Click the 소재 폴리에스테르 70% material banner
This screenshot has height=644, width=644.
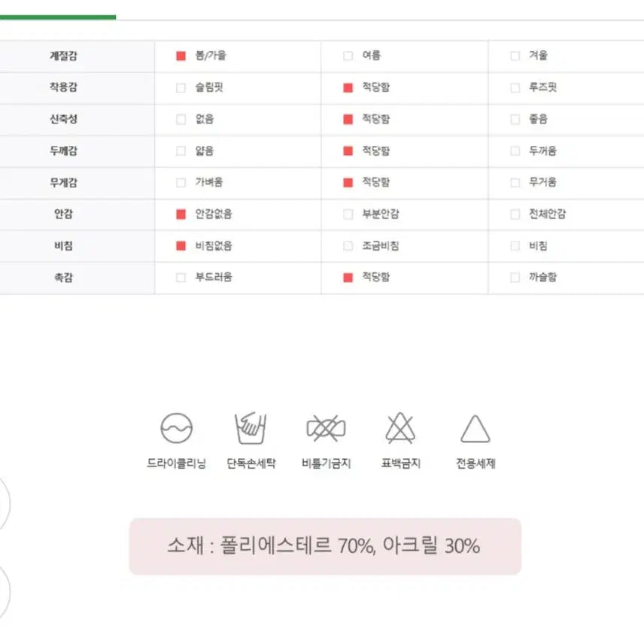tap(325, 546)
